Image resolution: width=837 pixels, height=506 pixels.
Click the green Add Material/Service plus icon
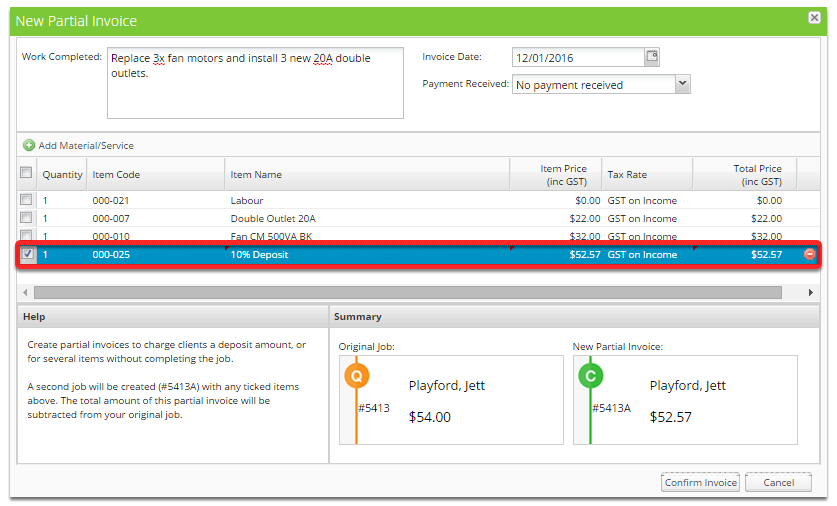(x=29, y=145)
